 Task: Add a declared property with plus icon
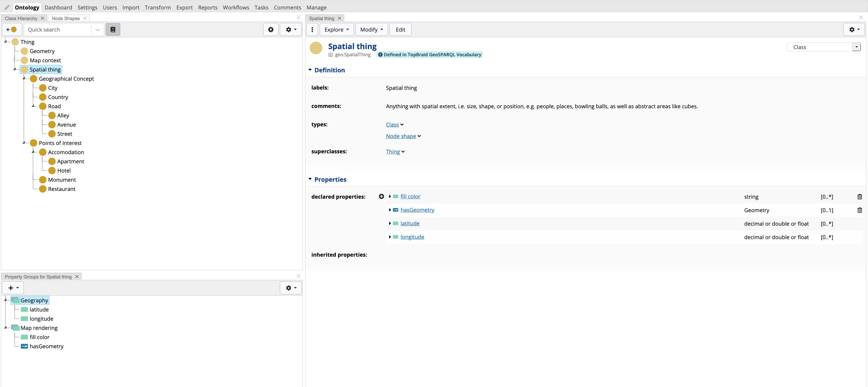(381, 197)
